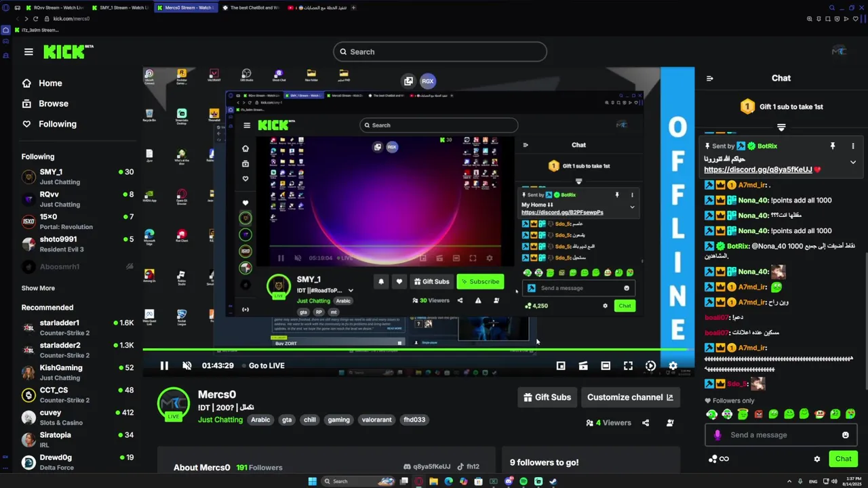Open Following in the sidebar
Viewport: 868px width, 488px height.
(x=49, y=124)
